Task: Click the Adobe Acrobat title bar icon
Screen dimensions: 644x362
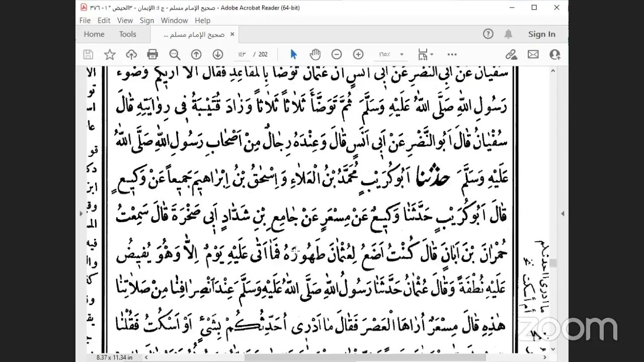Action: click(84, 8)
